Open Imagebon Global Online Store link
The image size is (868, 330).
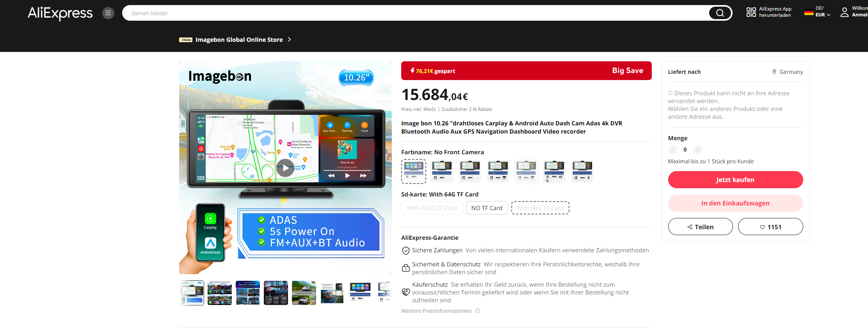click(239, 40)
